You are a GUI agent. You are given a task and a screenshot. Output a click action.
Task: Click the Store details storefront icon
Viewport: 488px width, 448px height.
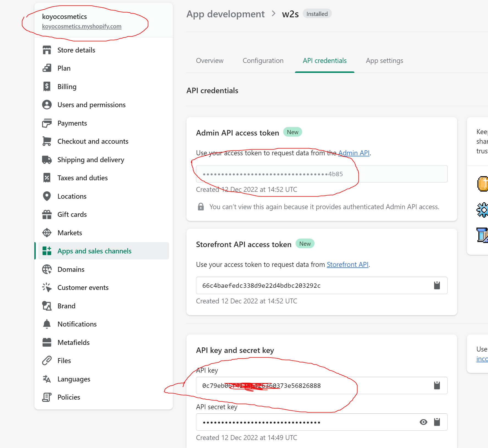pos(47,50)
